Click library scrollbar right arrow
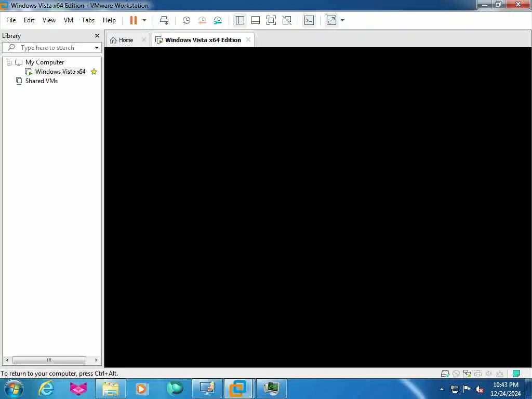532x399 pixels. 96,360
